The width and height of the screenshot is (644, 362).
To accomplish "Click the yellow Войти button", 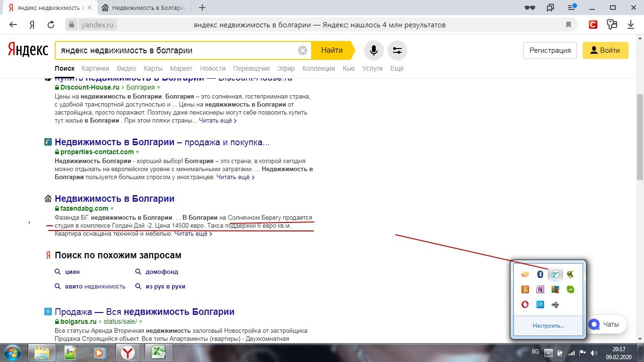I will 605,50.
